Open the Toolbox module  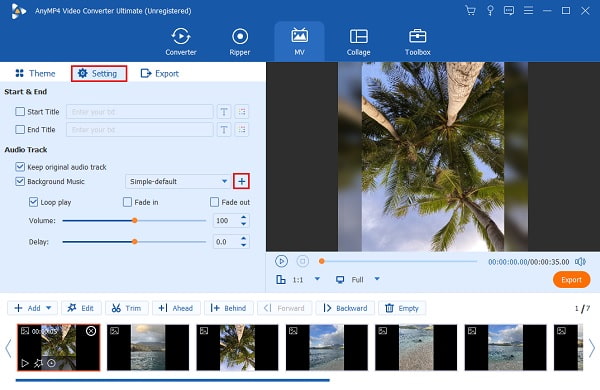pos(417,42)
